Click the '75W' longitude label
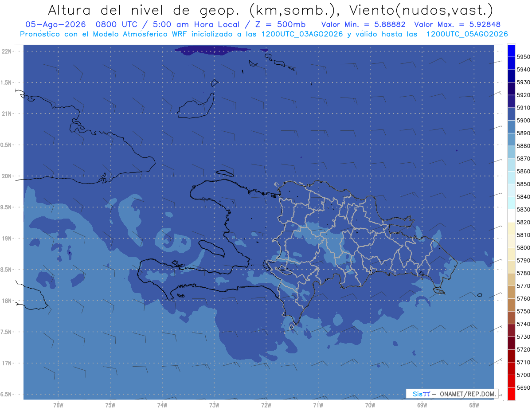532x411 pixels. (110, 405)
